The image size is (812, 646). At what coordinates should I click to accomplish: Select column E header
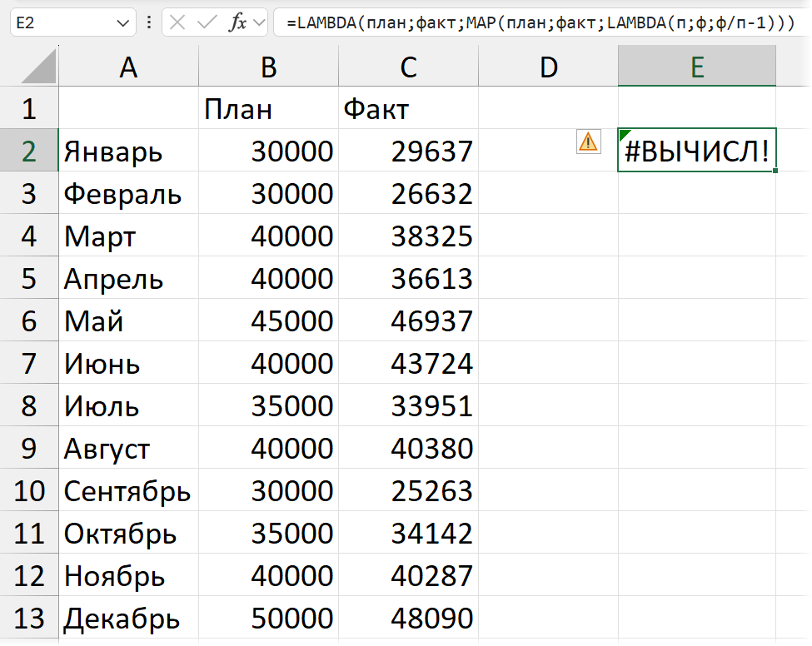tap(696, 67)
